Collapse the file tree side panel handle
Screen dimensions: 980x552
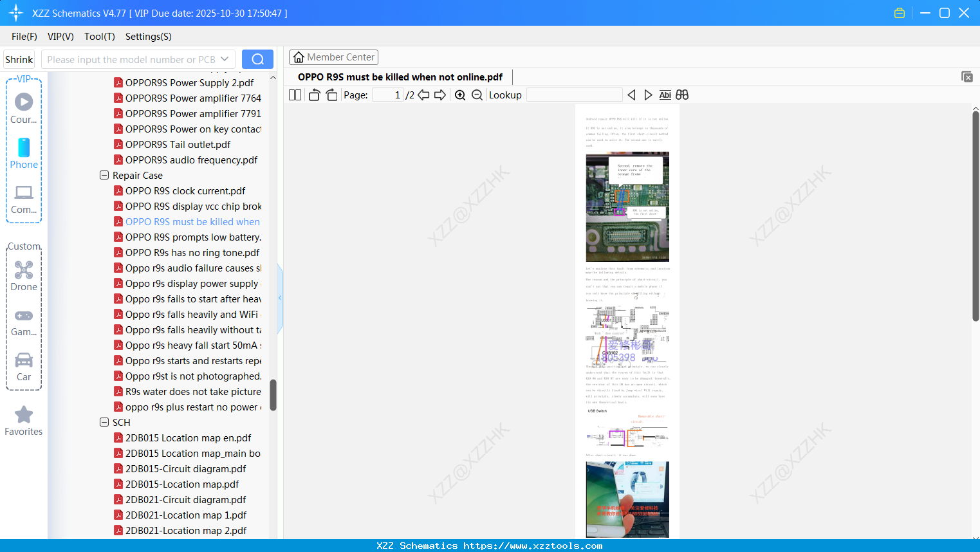click(280, 298)
